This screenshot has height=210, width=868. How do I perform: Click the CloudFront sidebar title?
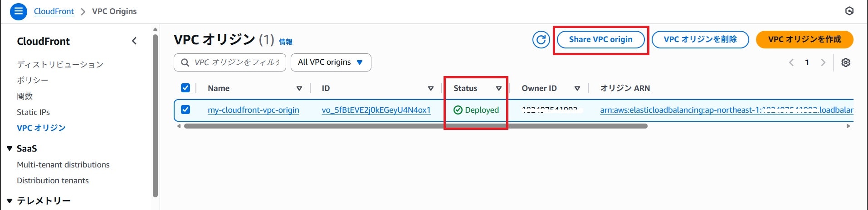[x=44, y=41]
